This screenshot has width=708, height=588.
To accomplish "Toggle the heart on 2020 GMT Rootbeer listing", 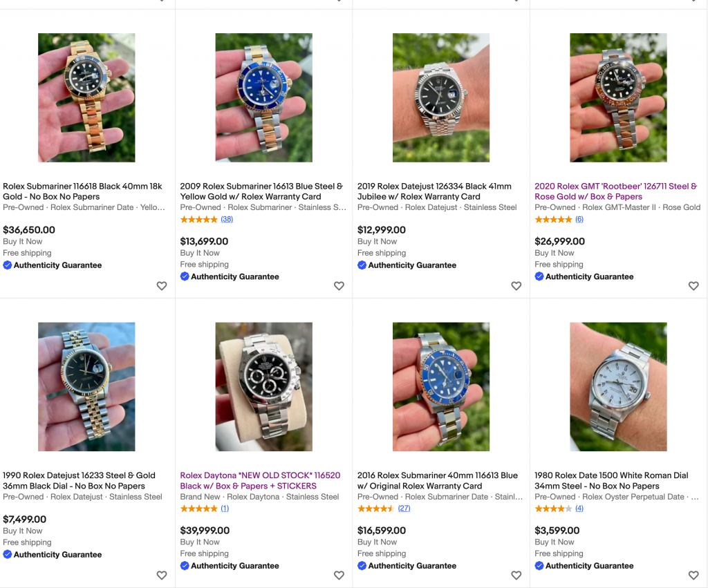I will click(693, 286).
